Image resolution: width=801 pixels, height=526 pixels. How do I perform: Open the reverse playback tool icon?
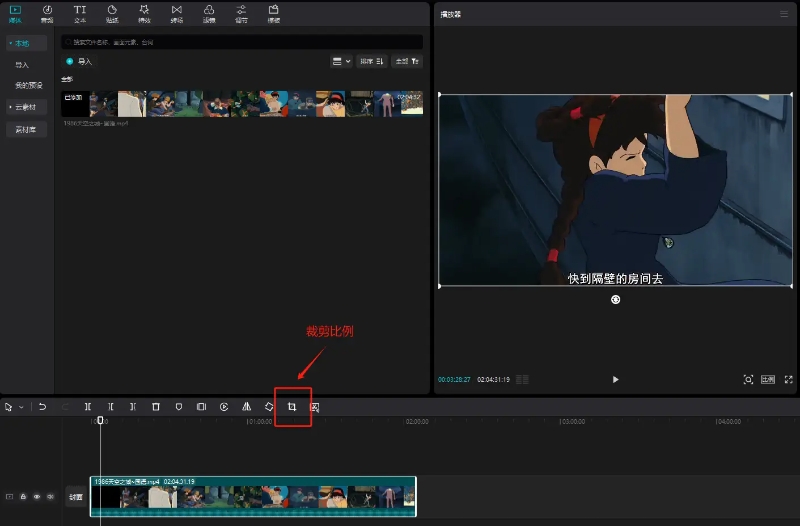224,407
